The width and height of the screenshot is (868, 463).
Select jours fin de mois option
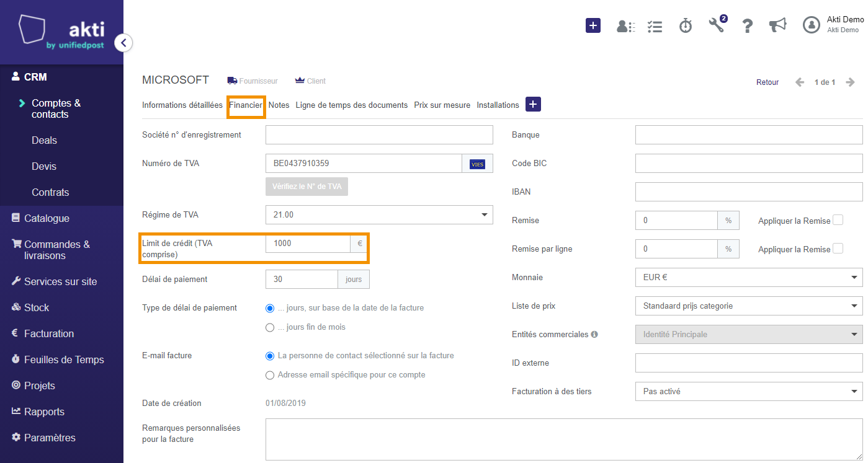coord(270,327)
